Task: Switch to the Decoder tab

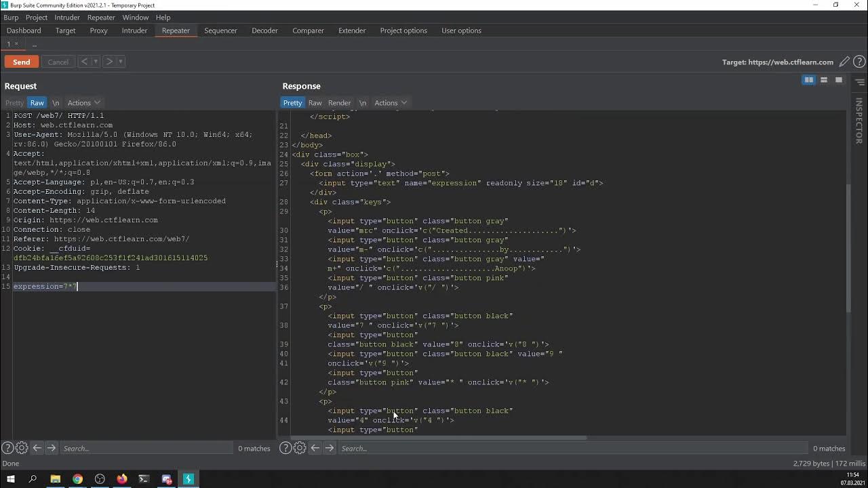Action: tap(264, 30)
